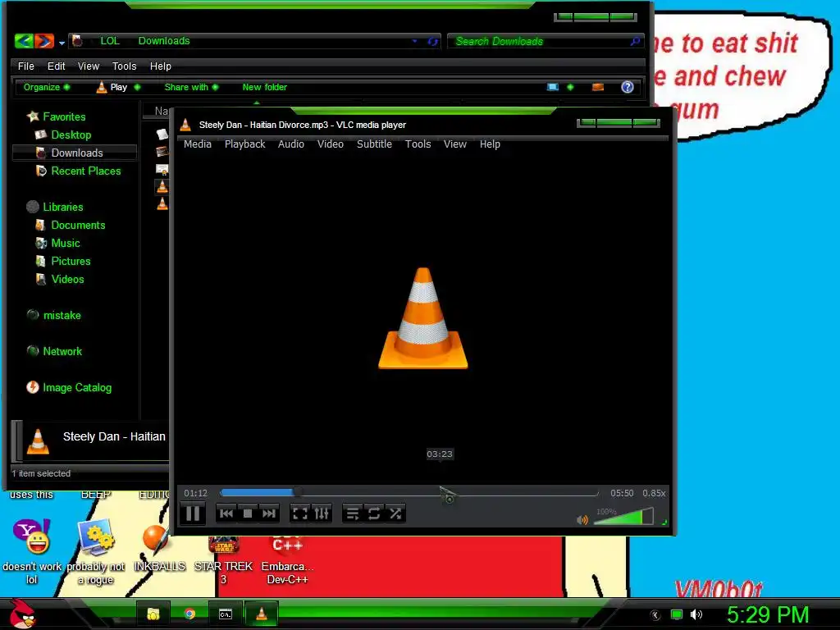Click Search Downloads field
This screenshot has width=840, height=630.
pos(545,41)
